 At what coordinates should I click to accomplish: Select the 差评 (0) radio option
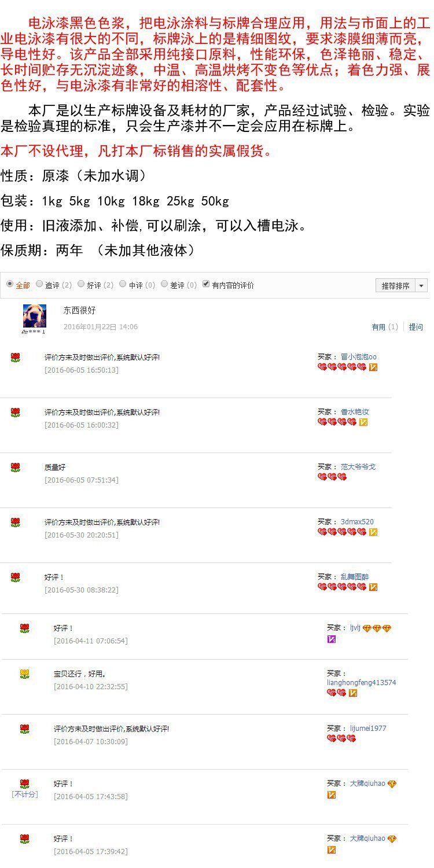[x=164, y=284]
